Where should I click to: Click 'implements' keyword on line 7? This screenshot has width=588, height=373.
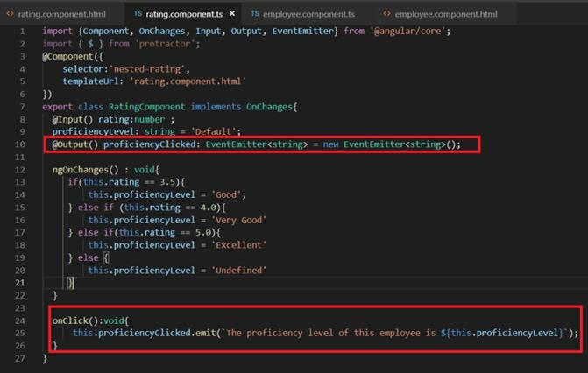pos(216,107)
